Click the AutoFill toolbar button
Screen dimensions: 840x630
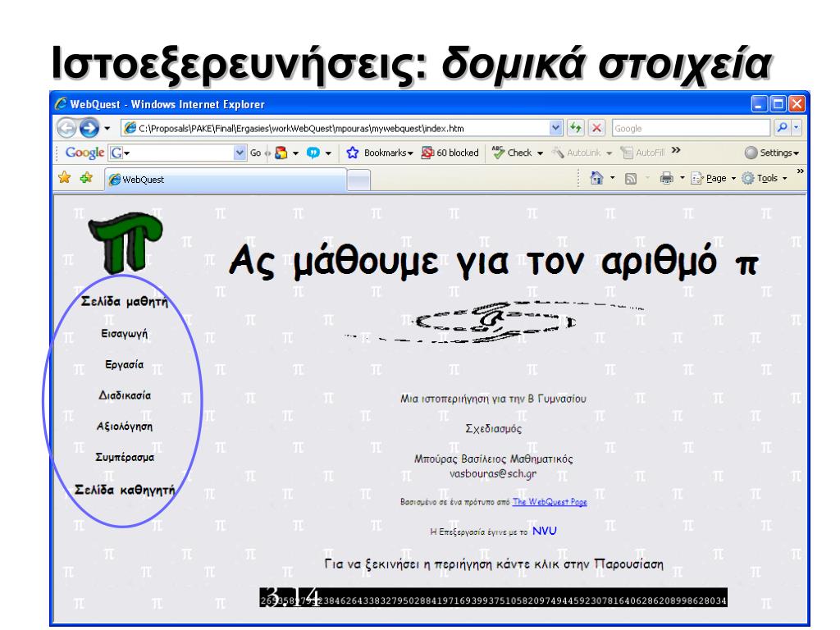(642, 153)
